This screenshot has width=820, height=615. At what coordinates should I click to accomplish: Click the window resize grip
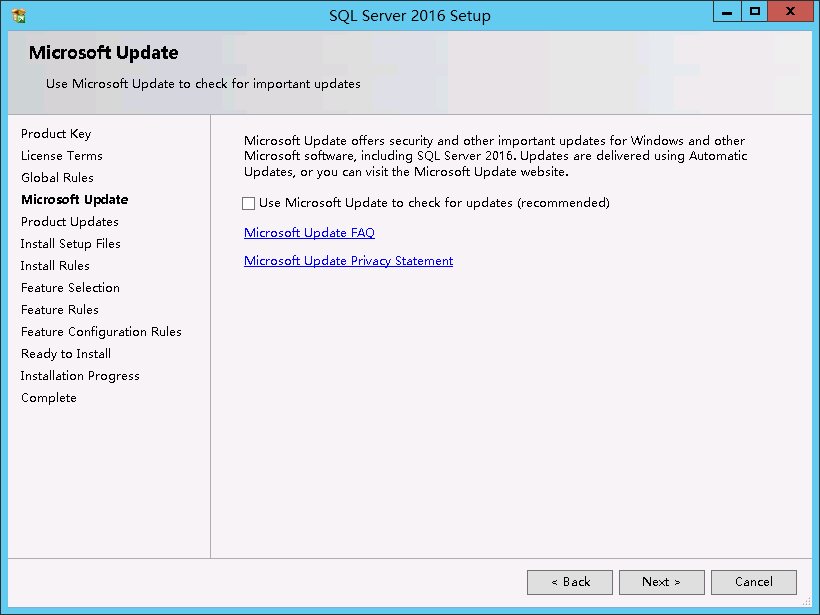tap(807, 601)
